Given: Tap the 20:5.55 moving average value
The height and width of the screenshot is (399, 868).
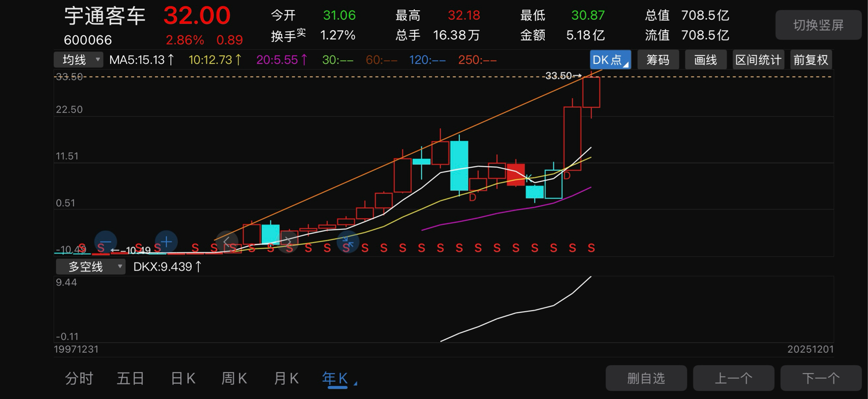Looking at the screenshot, I should (x=282, y=60).
